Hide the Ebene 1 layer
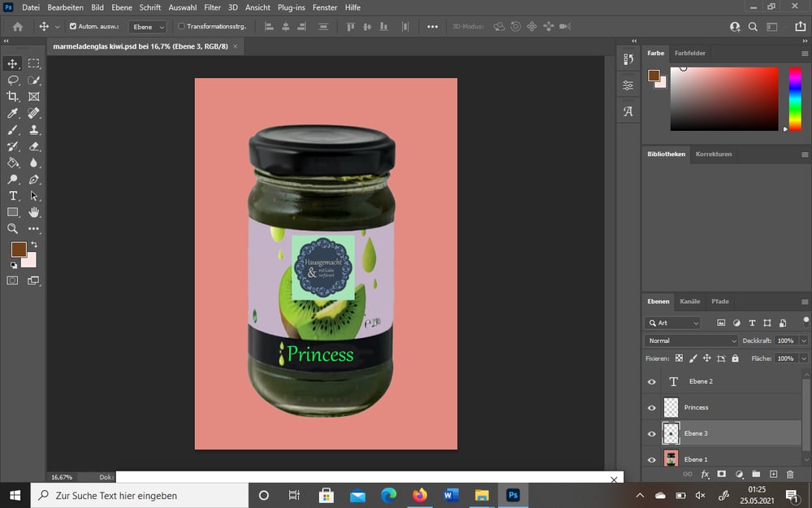Image resolution: width=812 pixels, height=508 pixels. coord(652,459)
